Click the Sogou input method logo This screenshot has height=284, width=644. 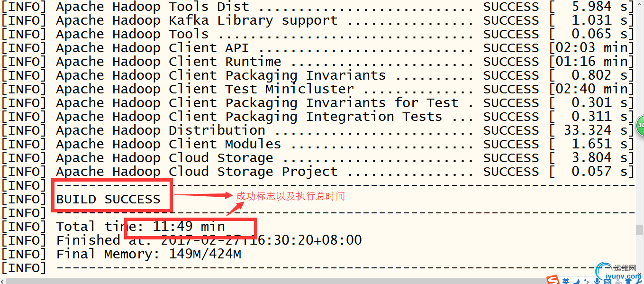click(x=553, y=280)
